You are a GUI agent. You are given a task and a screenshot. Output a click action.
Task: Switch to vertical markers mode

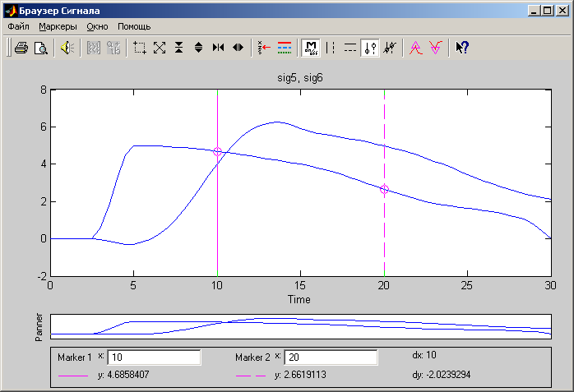tap(331, 48)
